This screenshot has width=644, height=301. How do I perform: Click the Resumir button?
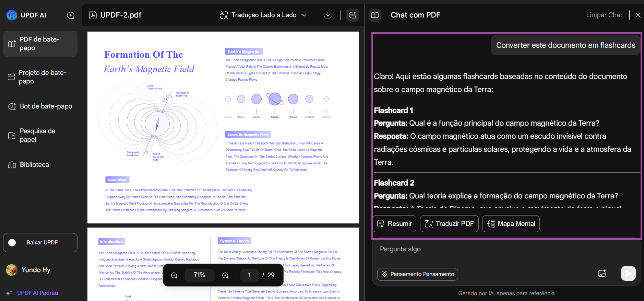tap(394, 224)
